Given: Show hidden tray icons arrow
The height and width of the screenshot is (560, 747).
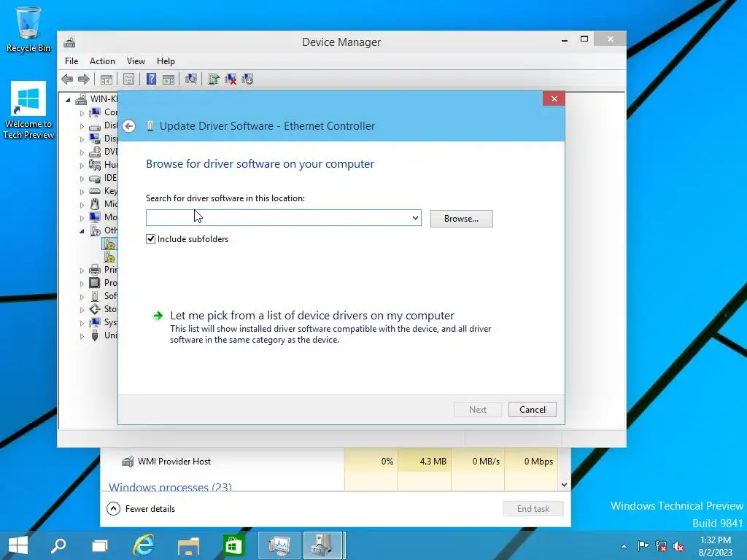Looking at the screenshot, I should (x=624, y=546).
